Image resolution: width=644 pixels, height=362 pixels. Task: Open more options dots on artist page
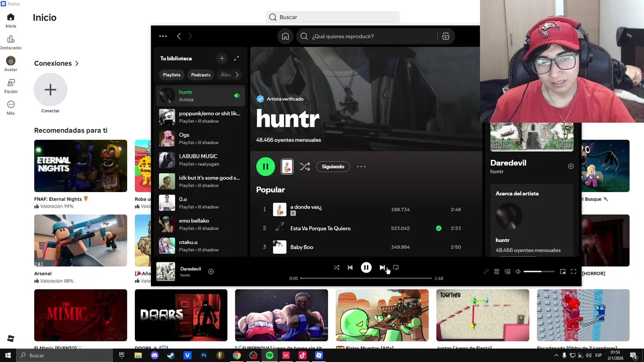coord(361,166)
